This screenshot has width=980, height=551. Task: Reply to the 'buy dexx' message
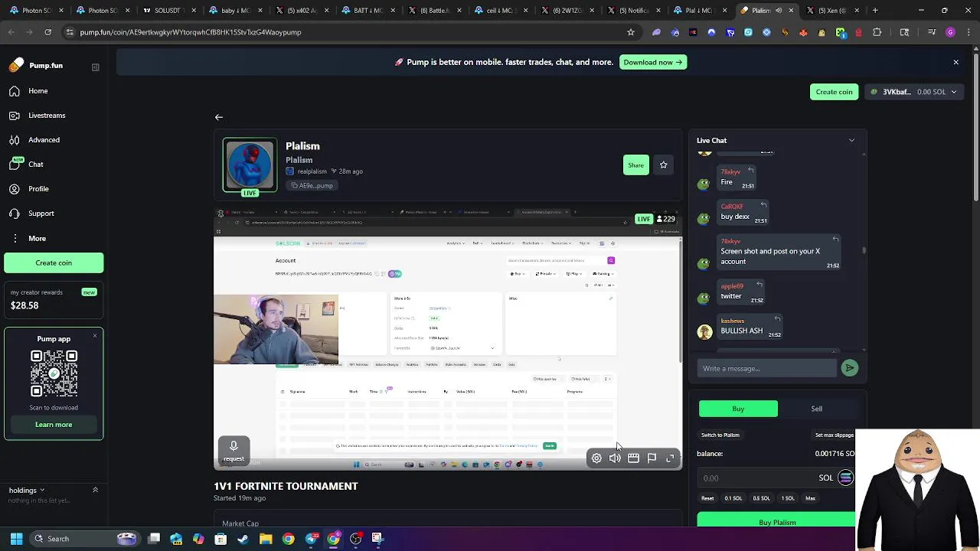click(x=763, y=205)
